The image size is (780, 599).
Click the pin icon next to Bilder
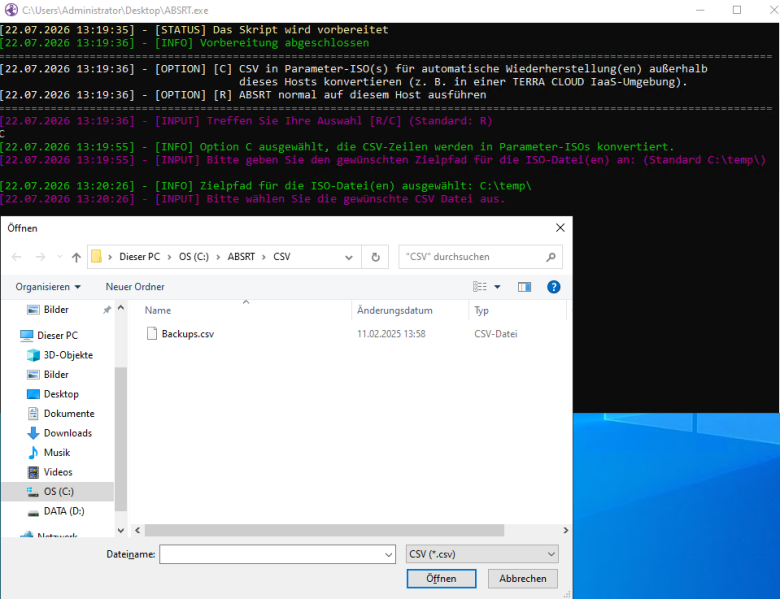point(106,310)
